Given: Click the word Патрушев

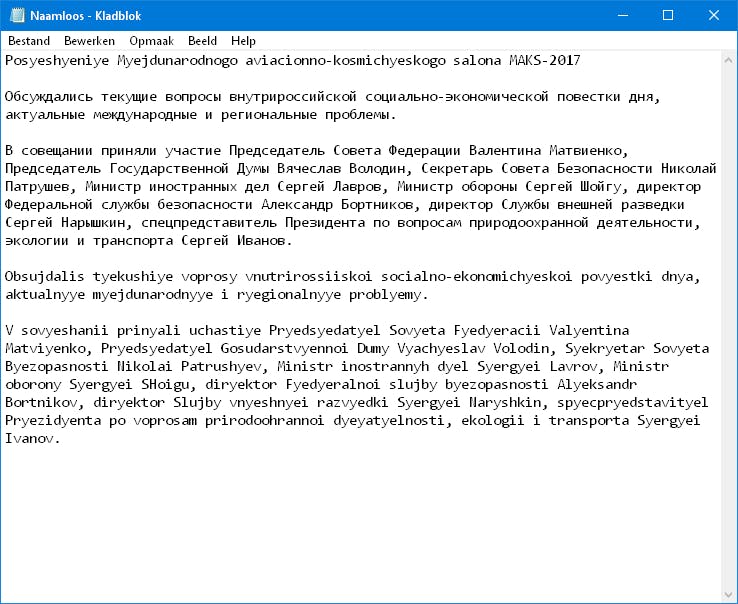Looking at the screenshot, I should click(x=37, y=186).
